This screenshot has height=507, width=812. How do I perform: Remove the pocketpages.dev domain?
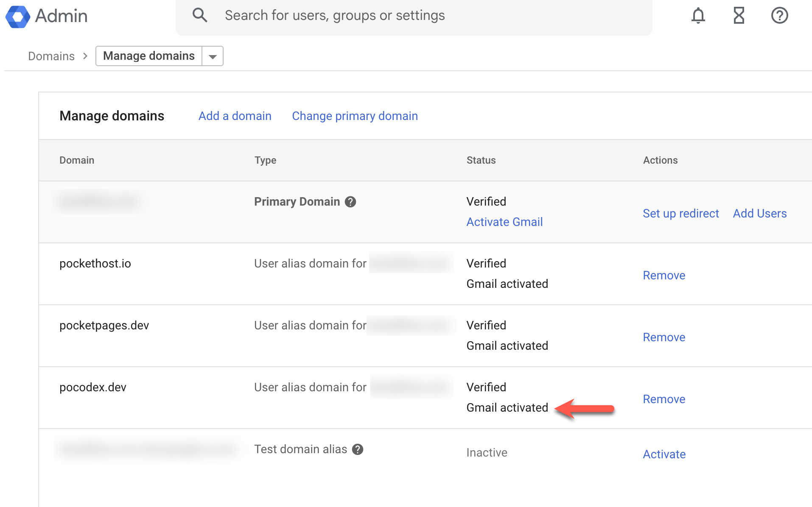664,337
